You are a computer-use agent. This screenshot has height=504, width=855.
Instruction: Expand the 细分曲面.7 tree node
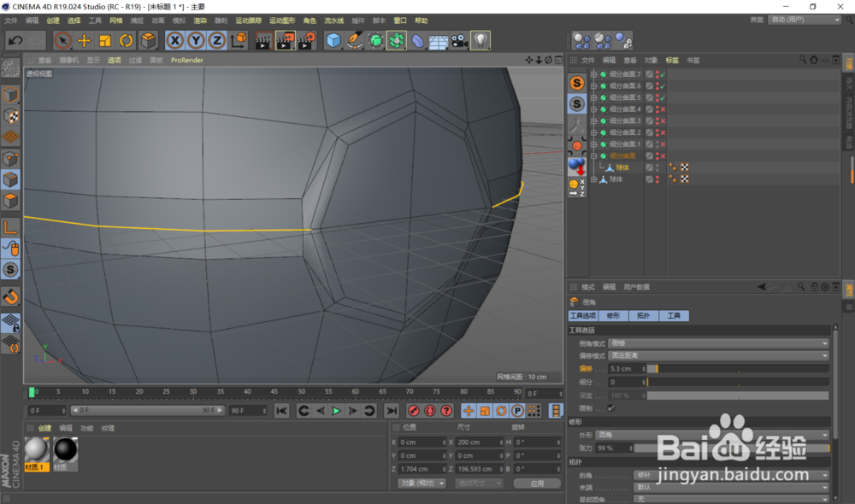(x=594, y=74)
